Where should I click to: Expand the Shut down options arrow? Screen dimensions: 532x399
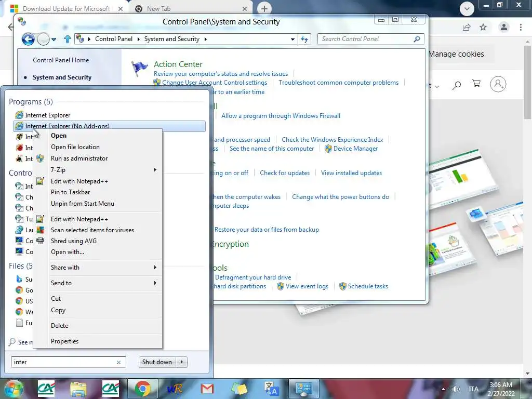tap(181, 362)
